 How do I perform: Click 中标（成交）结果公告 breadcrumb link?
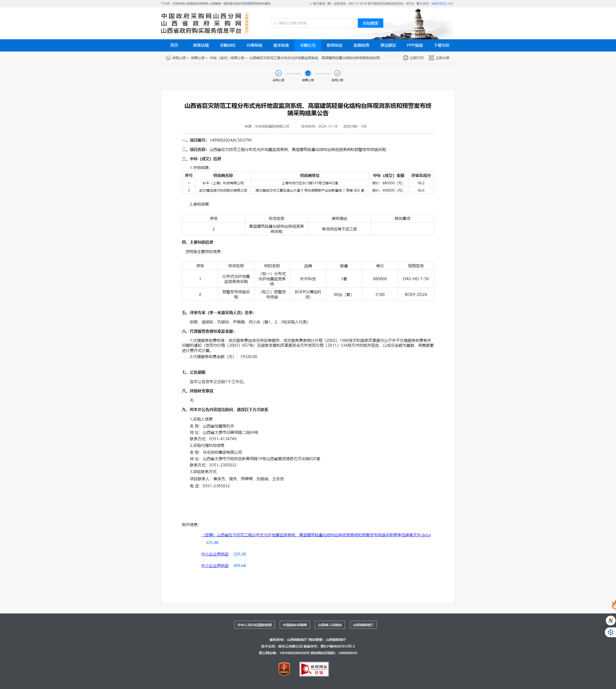[x=227, y=58]
